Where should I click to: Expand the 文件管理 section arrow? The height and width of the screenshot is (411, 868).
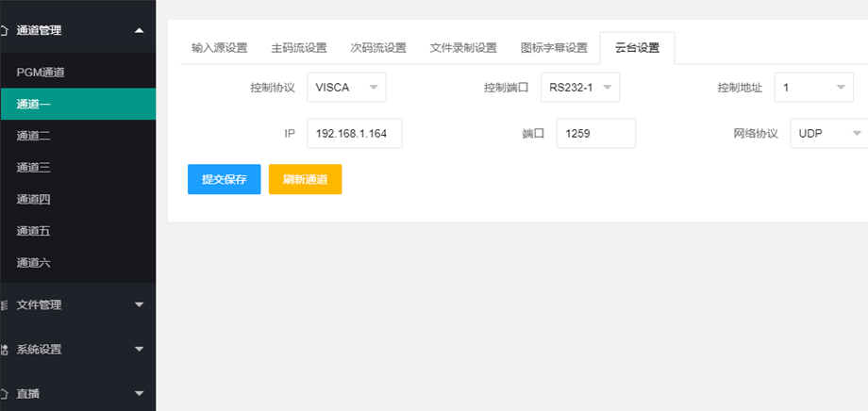[x=140, y=304]
